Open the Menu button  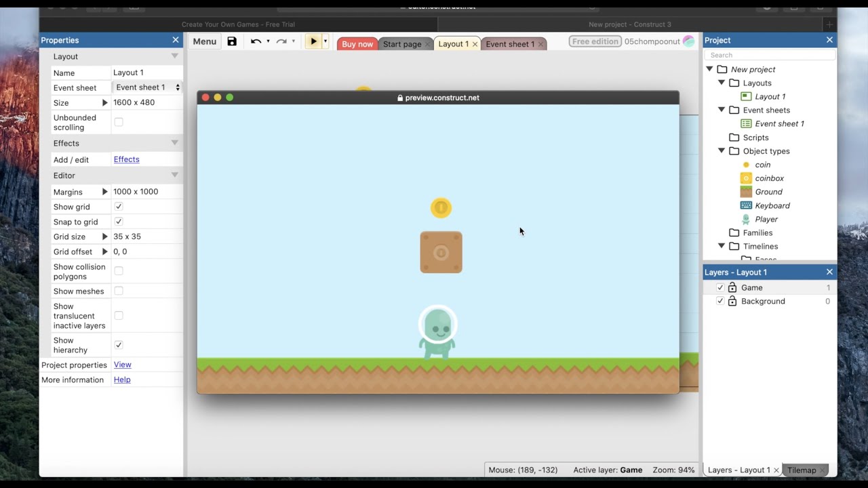tap(204, 41)
